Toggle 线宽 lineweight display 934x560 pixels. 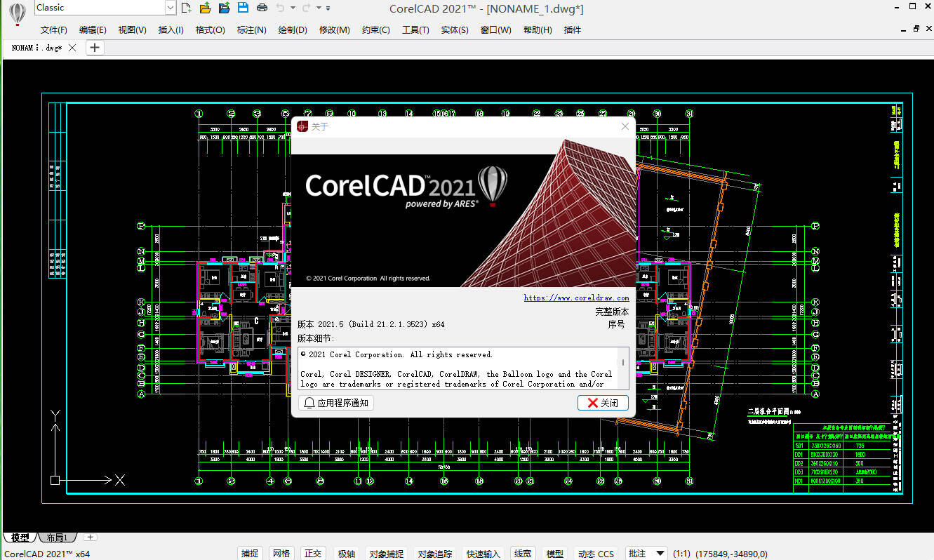click(x=523, y=553)
